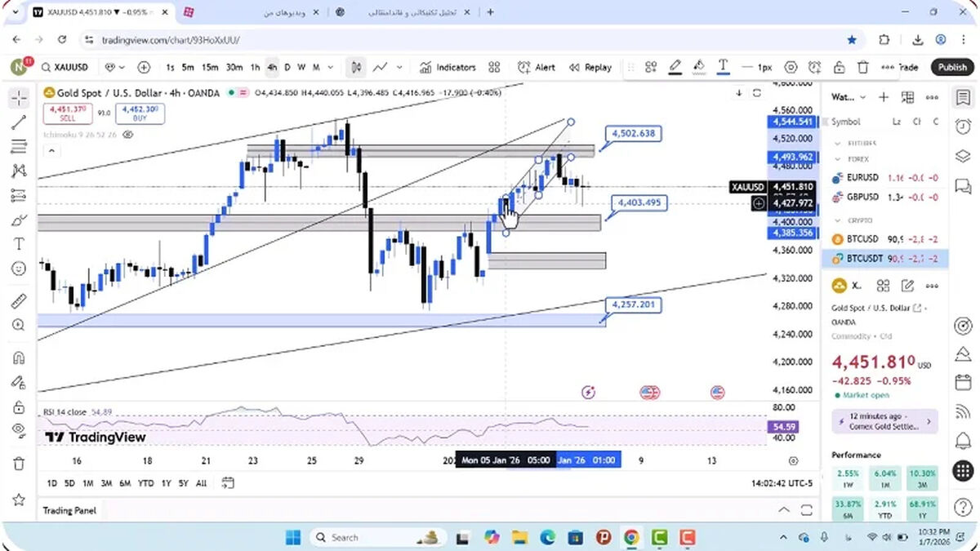Open favorites star at sidebar bottom
Viewport: 980px width, 551px height.
pos(19,499)
